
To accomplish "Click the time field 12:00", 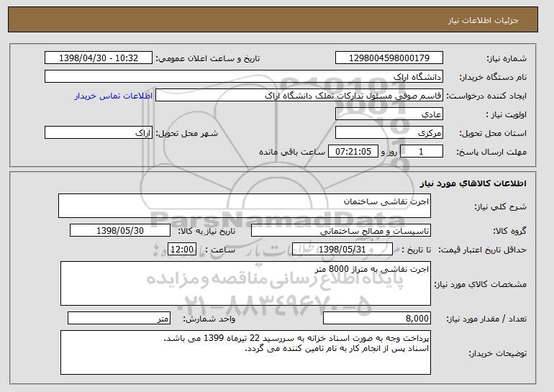I will [181, 250].
